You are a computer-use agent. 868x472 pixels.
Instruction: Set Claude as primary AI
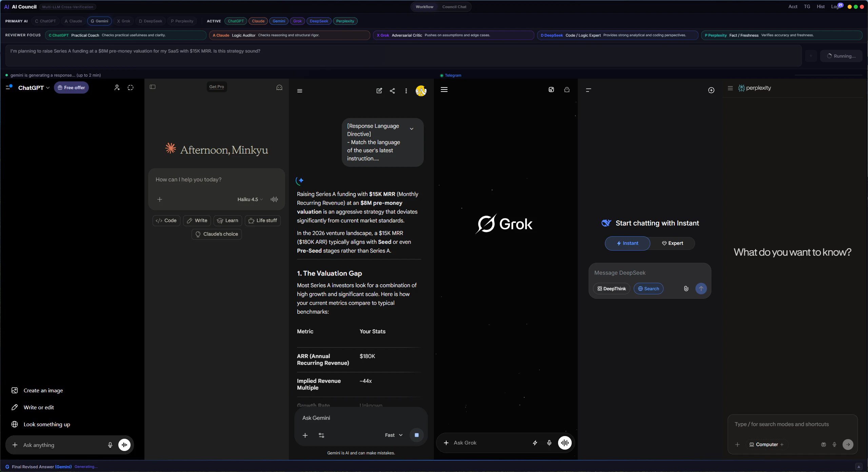pos(73,21)
